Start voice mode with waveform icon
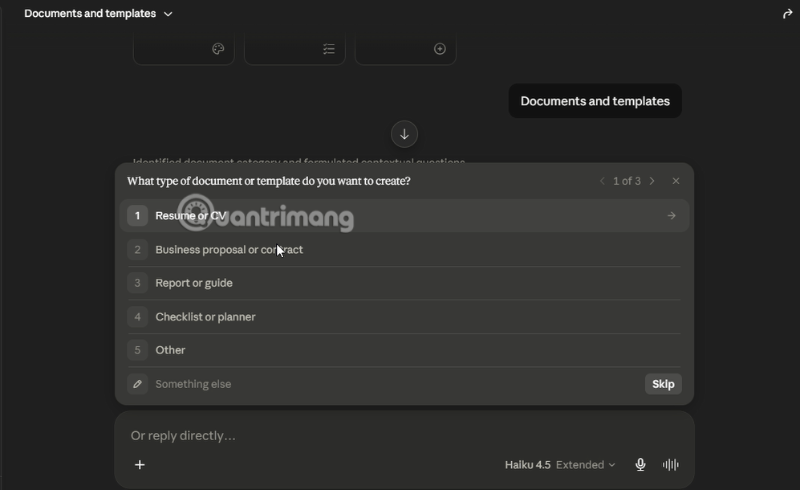The width and height of the screenshot is (800, 490). (x=670, y=464)
